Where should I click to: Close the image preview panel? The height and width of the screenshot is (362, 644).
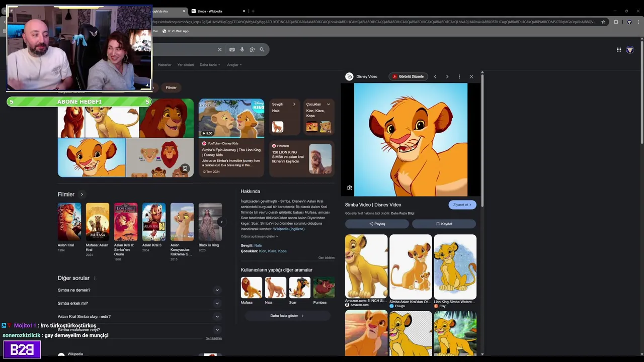tap(471, 76)
